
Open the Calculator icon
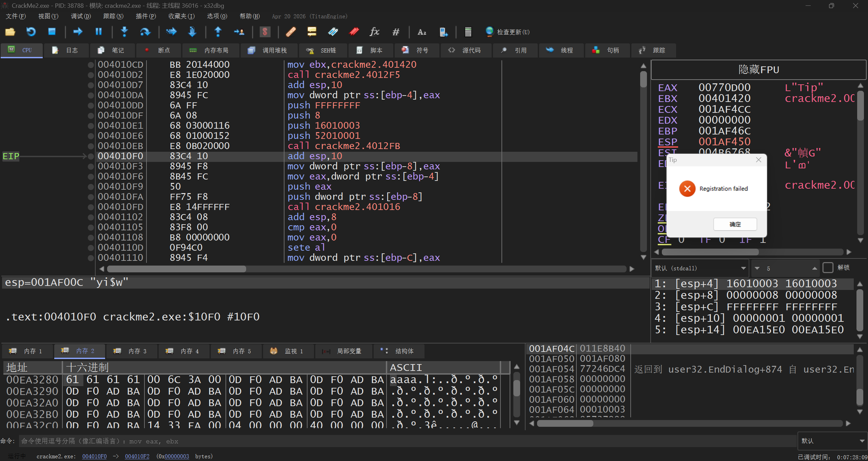coord(468,32)
